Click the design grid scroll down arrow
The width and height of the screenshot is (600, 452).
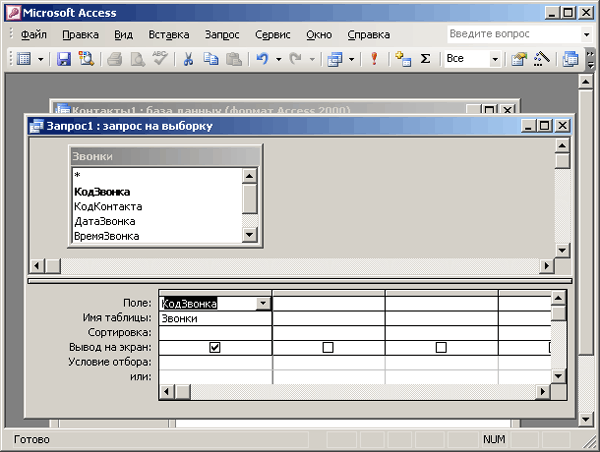pos(558,376)
